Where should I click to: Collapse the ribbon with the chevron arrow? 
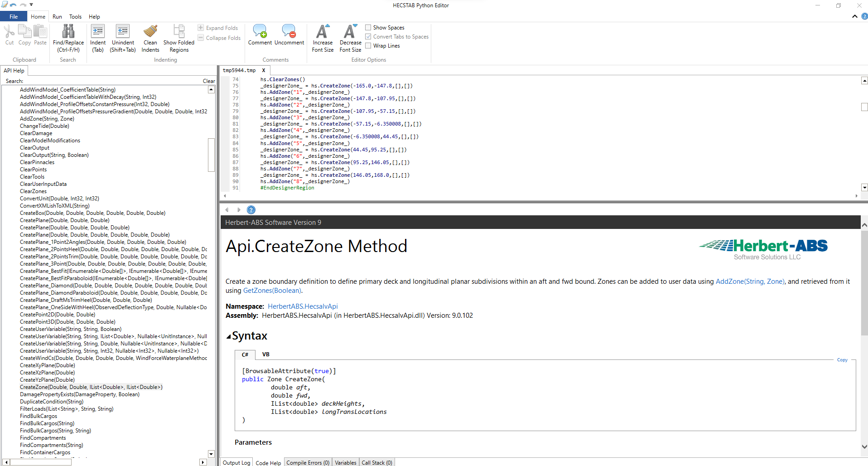coord(854,16)
